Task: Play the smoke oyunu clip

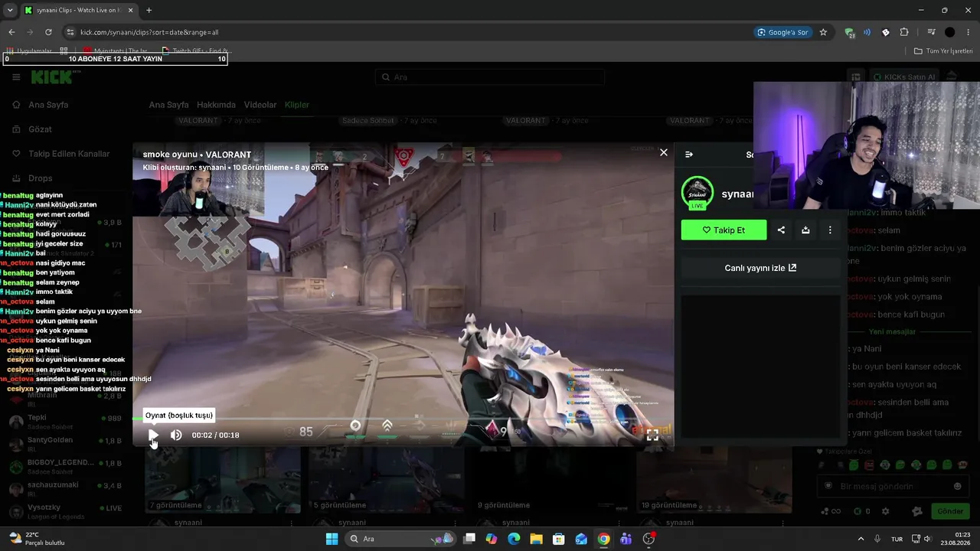Action: tap(153, 435)
